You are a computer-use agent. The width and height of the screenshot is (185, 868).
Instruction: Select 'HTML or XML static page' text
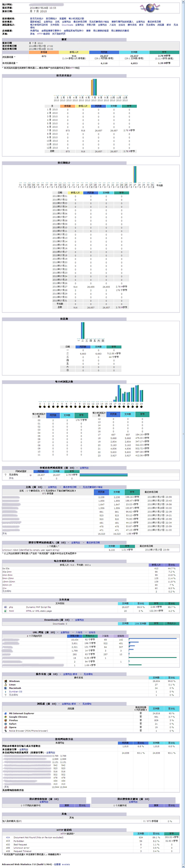click(39, 611)
